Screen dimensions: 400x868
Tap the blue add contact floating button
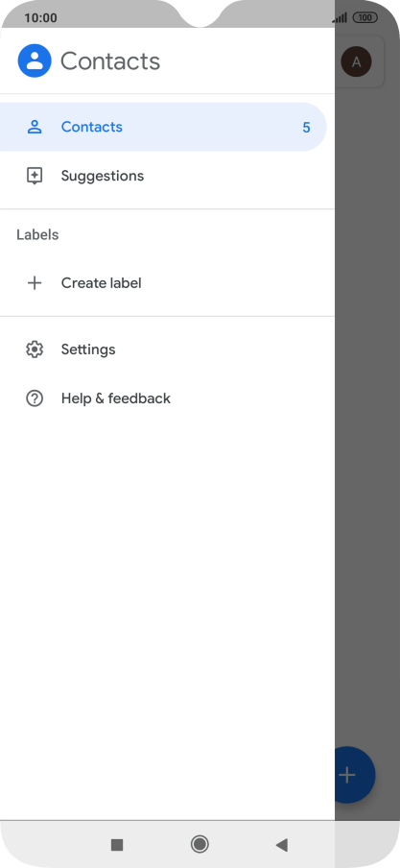coord(355,775)
